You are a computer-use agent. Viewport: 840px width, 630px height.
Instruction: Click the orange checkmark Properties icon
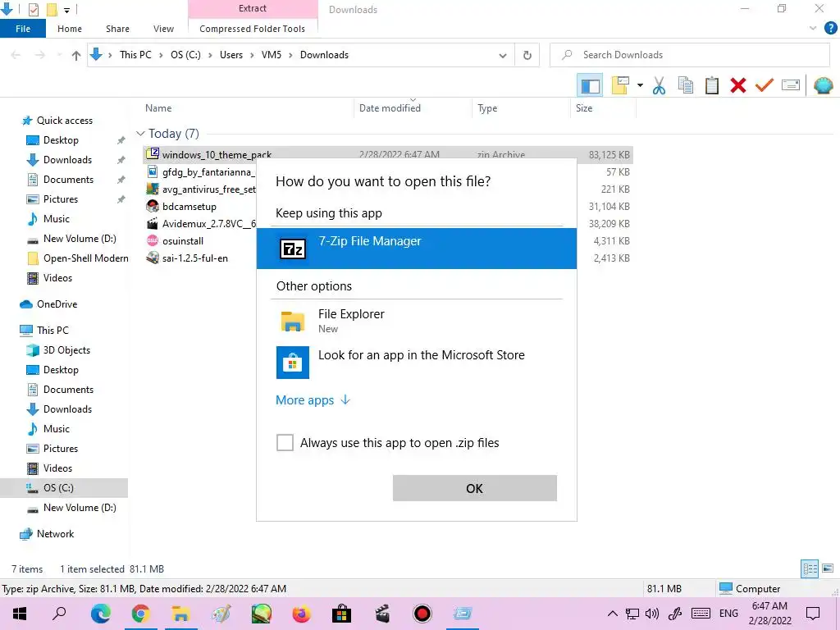(x=765, y=85)
